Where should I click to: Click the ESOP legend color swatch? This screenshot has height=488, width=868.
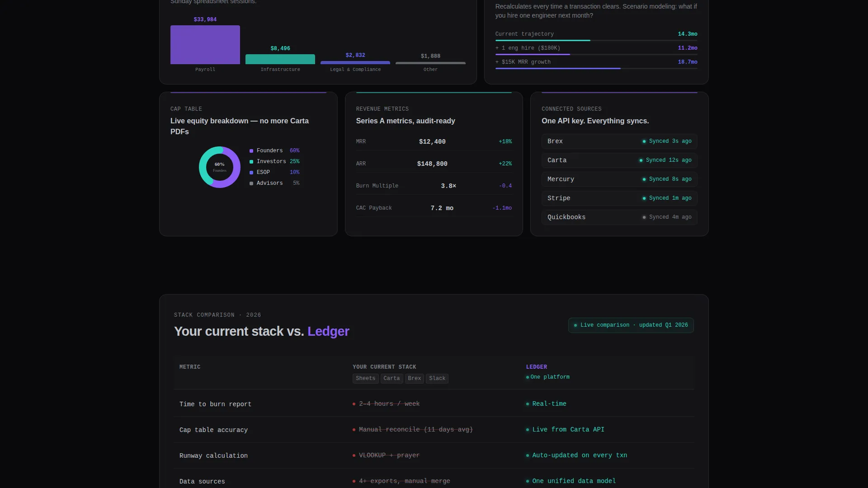[251, 173]
